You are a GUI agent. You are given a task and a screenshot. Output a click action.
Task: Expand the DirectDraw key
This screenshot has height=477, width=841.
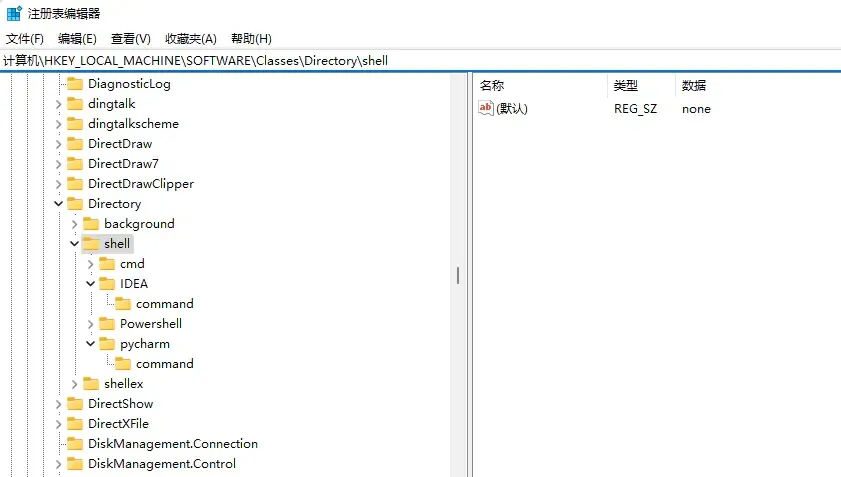[x=58, y=144]
